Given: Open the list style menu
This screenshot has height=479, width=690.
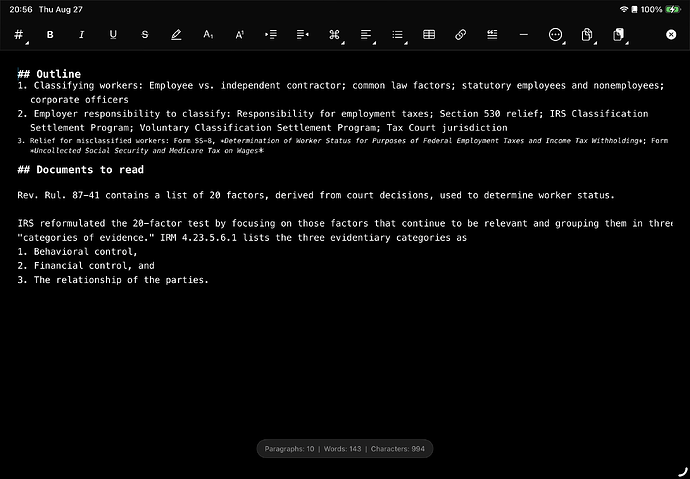Looking at the screenshot, I should (x=398, y=35).
